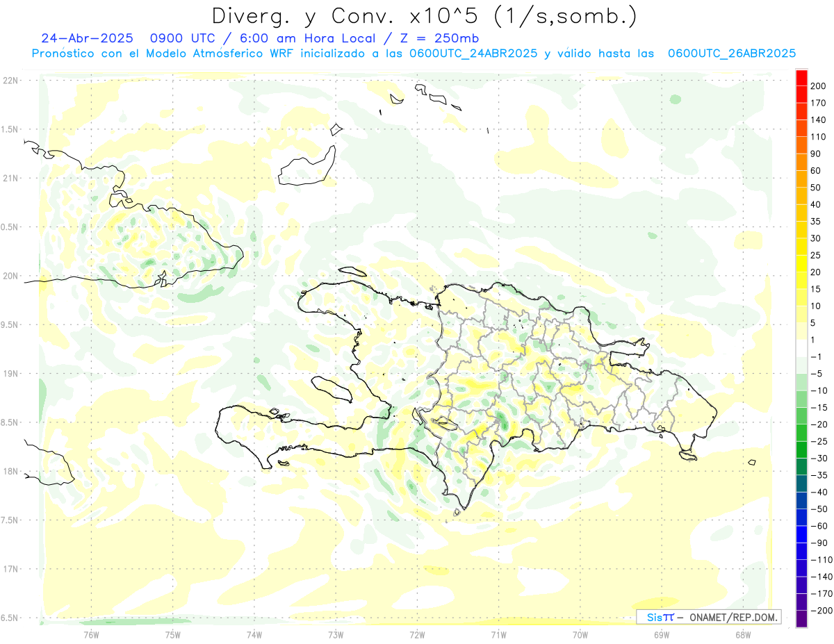Click the 'Z = 250mb' level label
This screenshot has height=644, width=834.
tap(440, 38)
